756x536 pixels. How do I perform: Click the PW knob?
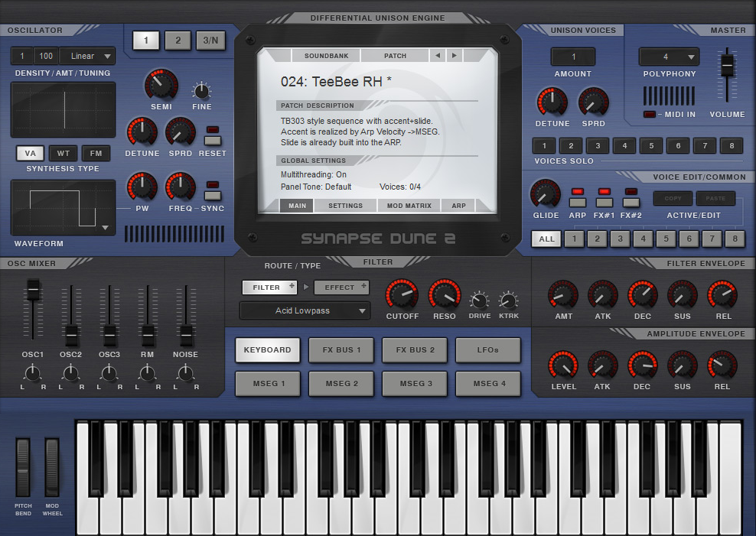point(142,187)
